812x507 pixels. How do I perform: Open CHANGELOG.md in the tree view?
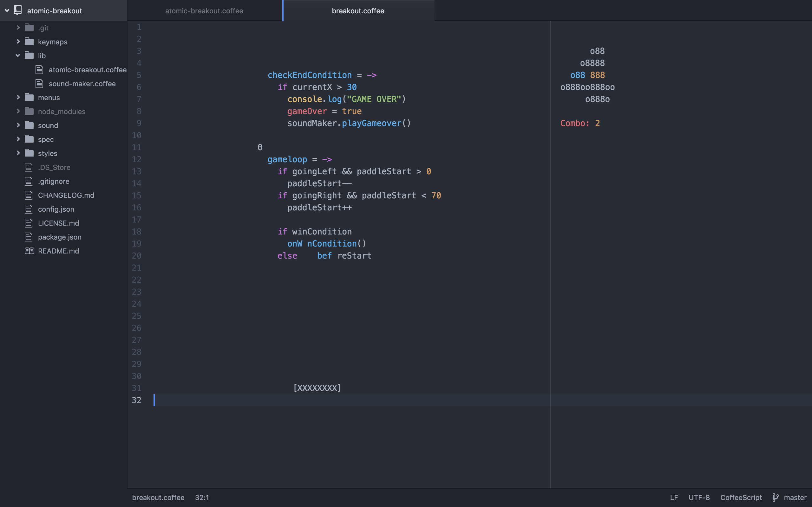(66, 195)
